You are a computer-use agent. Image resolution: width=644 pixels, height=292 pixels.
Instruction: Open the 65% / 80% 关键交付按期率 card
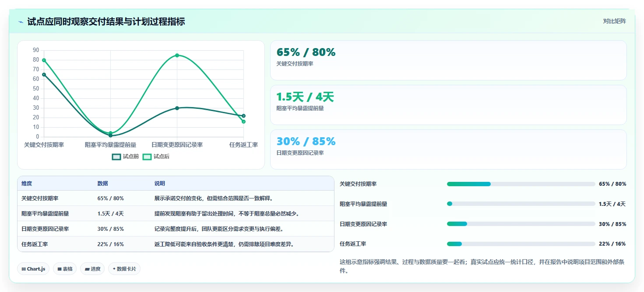point(448,60)
